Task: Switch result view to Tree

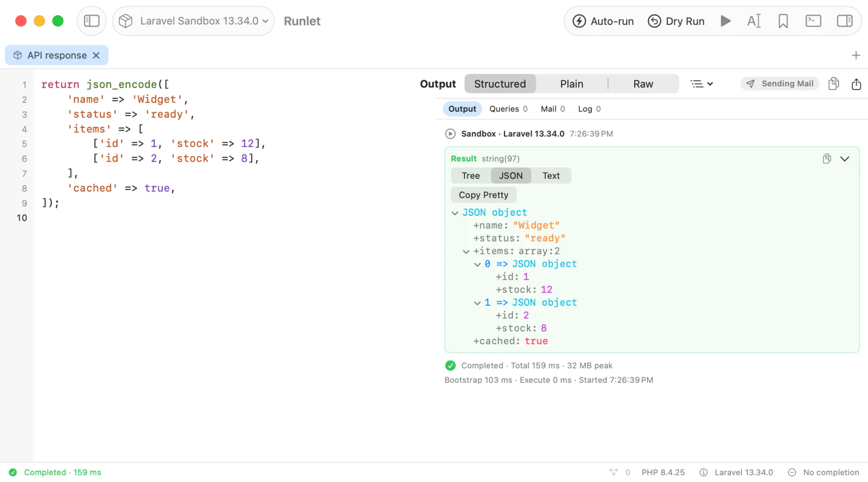Action: tap(471, 176)
